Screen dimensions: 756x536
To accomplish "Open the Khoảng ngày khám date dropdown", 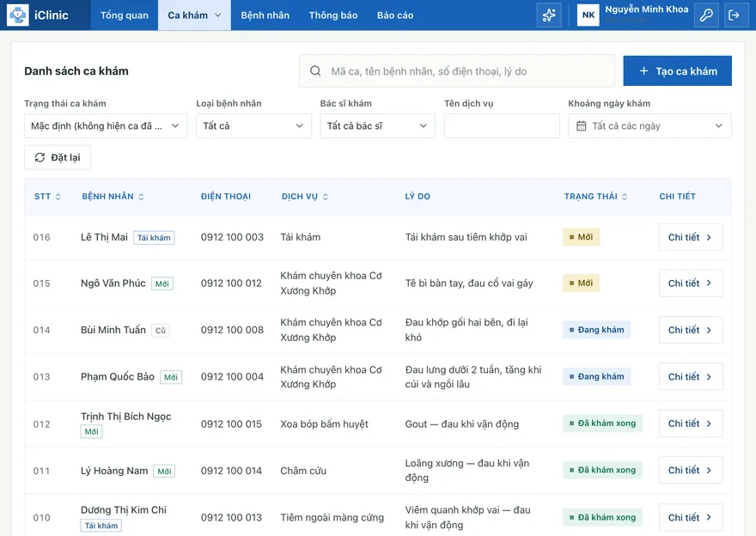I will [x=650, y=125].
